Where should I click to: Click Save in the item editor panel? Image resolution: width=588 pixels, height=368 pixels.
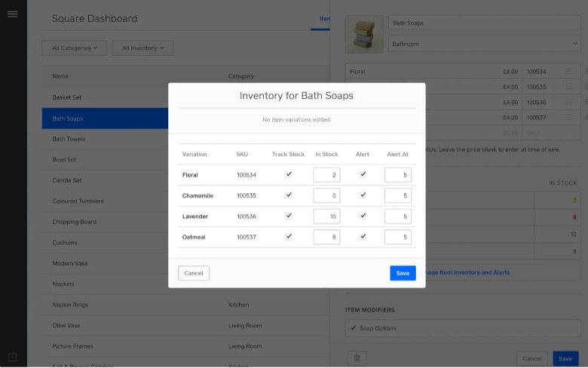point(565,359)
